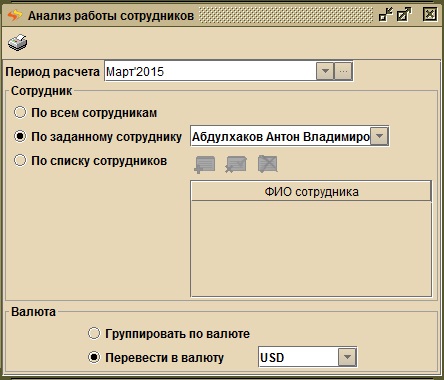
Task: Click the orange arrow window title icon
Action: 15,15
